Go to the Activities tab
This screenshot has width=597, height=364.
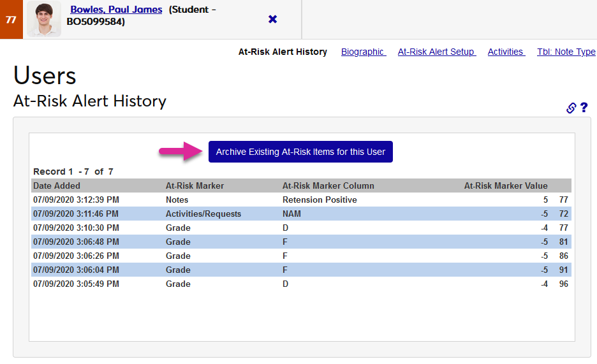point(506,52)
